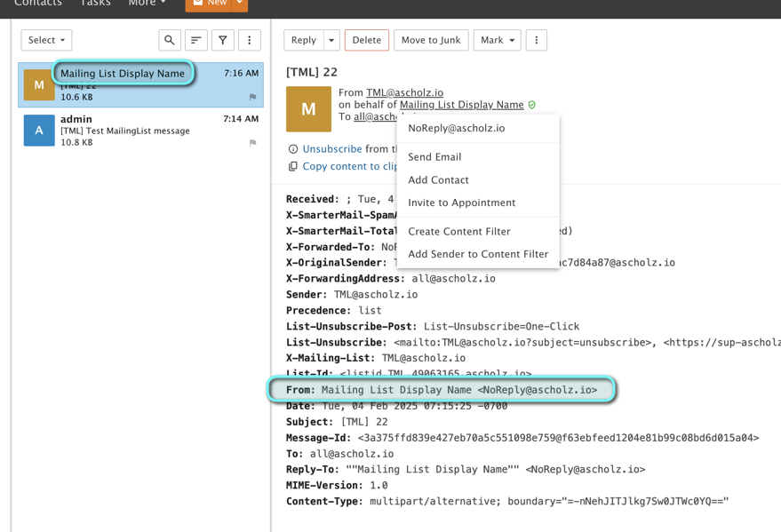Click the Unsubscribe link
The height and width of the screenshot is (532, 781).
point(332,149)
